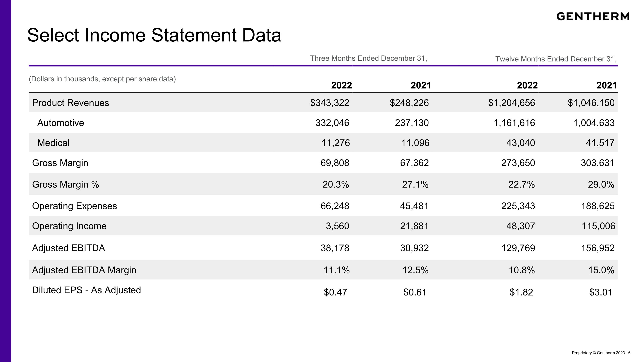Select the Adjusted EBITDA Margin label
This screenshot has height=362, width=644.
84,270
